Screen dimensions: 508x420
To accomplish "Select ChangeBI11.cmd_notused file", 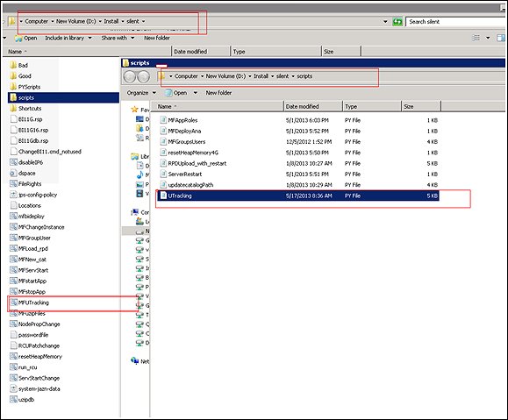I will point(46,152).
